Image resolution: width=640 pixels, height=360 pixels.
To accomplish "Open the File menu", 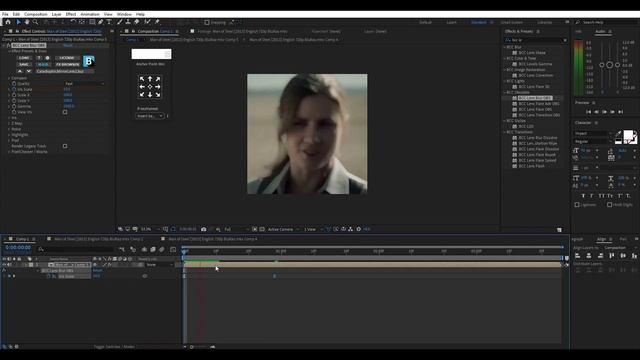I will 5,14.
